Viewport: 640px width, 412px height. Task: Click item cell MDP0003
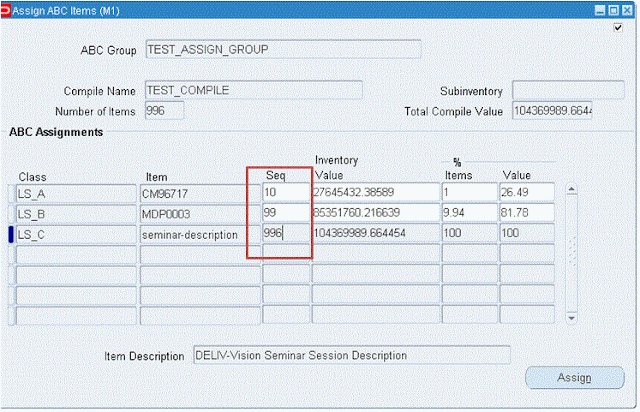(200, 214)
